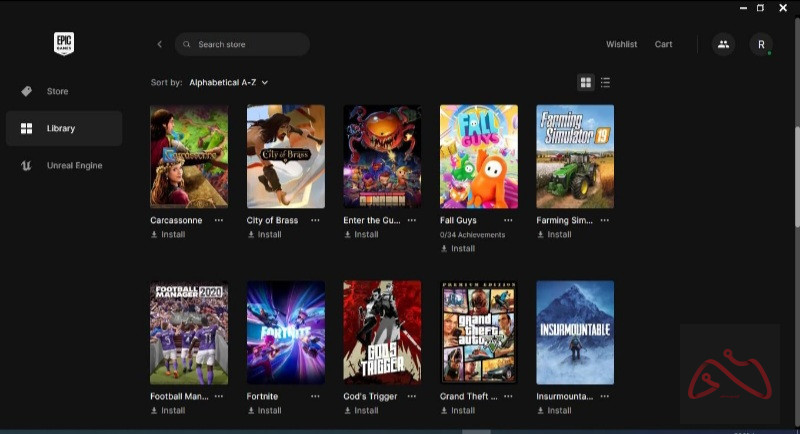
Task: Click the Store tag icon in sidebar
Action: pyautogui.click(x=27, y=91)
